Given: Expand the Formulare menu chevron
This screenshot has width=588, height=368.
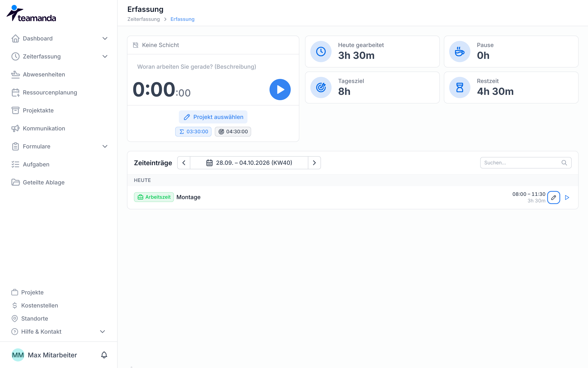Looking at the screenshot, I should coord(105,146).
